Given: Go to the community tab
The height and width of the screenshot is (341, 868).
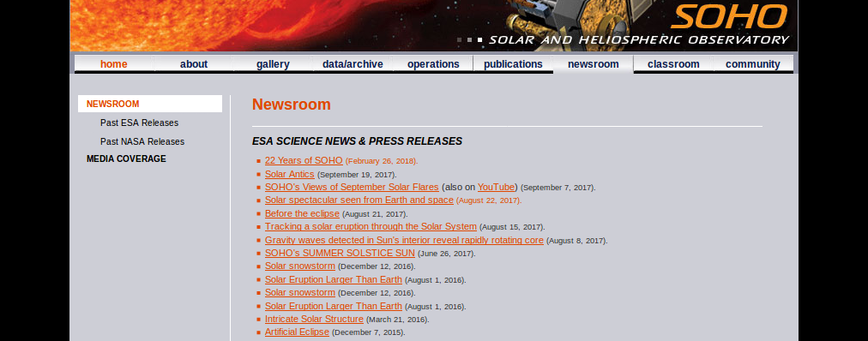Looking at the screenshot, I should coord(753,64).
